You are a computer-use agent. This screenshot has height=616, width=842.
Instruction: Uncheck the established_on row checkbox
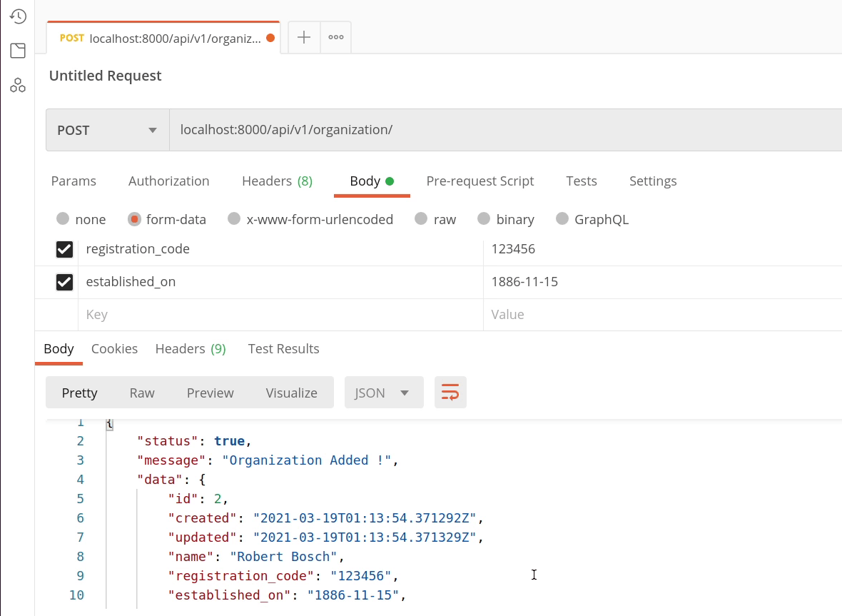pos(64,282)
